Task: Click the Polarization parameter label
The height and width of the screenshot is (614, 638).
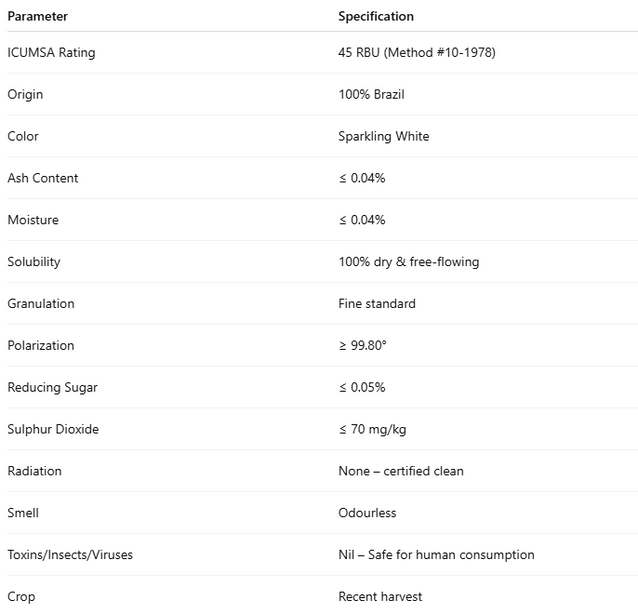Action: 42,346
